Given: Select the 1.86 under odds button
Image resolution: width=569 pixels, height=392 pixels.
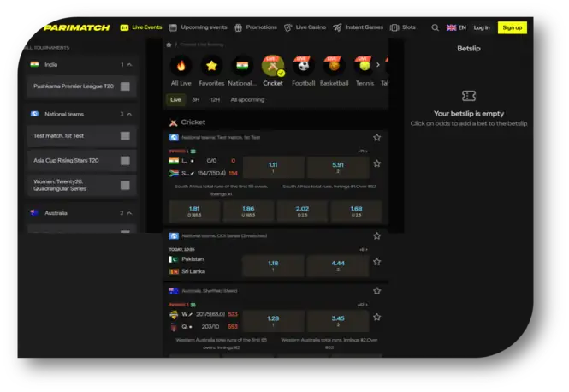Looking at the screenshot, I should click(x=248, y=211).
